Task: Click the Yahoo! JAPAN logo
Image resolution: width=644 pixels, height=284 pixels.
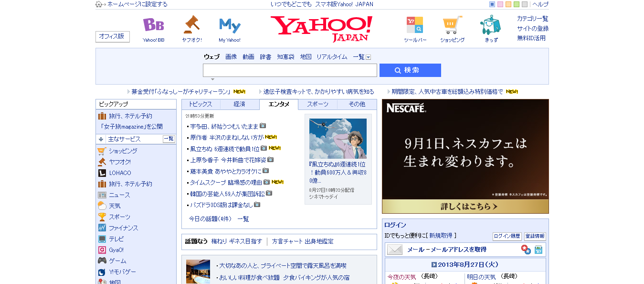Action: point(321,29)
